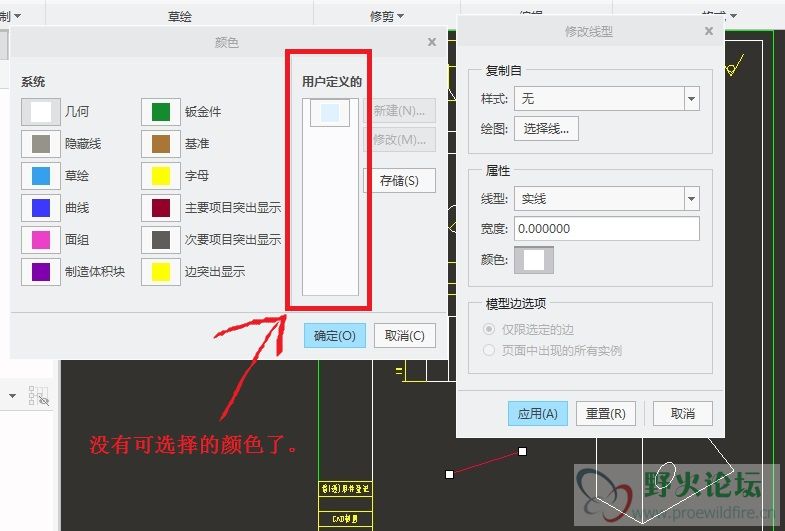Close the 修改线型 dialog
Screen dimensions: 785x531
tap(708, 31)
